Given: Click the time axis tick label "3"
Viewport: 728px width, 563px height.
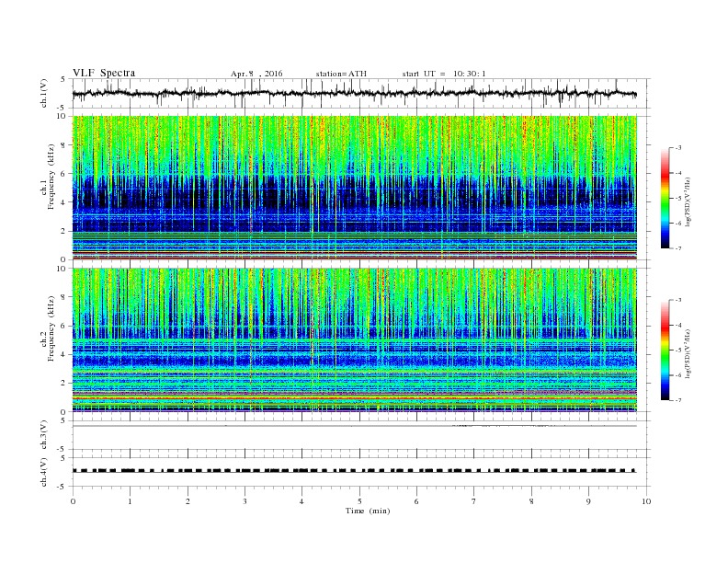Looking at the screenshot, I should pos(245,501).
